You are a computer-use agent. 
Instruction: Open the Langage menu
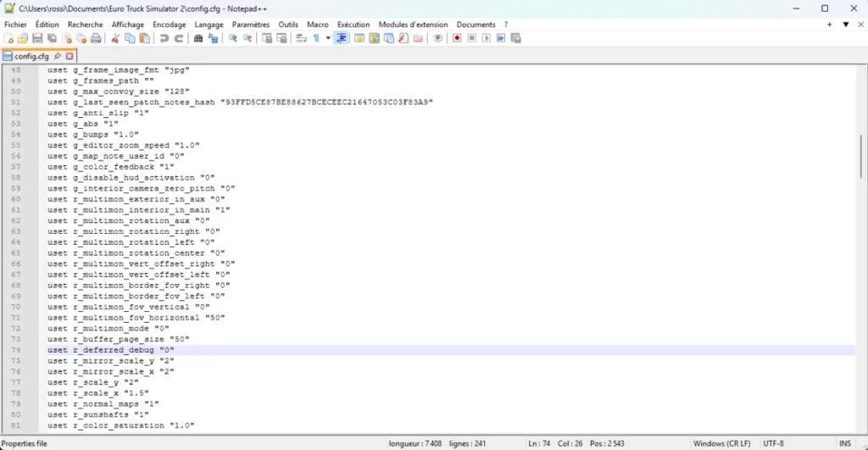[209, 25]
